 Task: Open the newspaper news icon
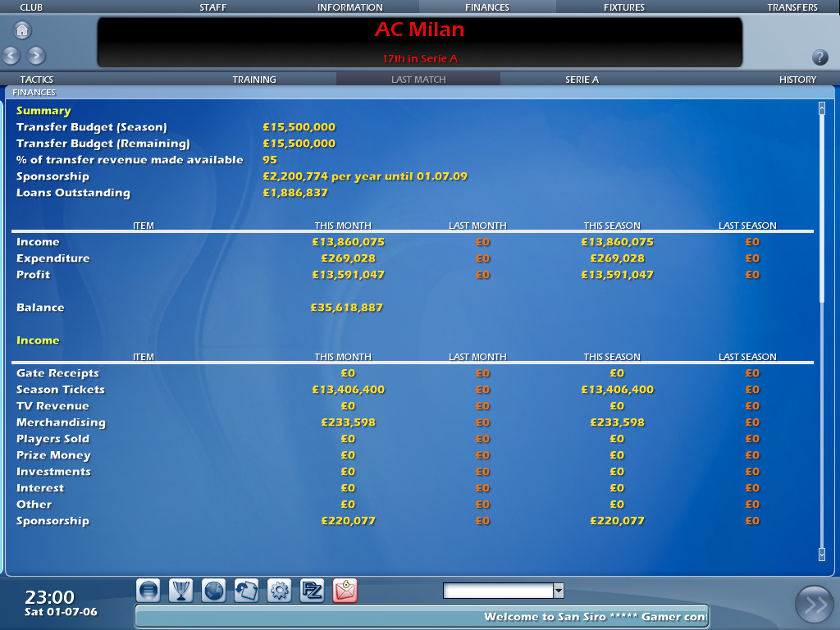pos(246,591)
